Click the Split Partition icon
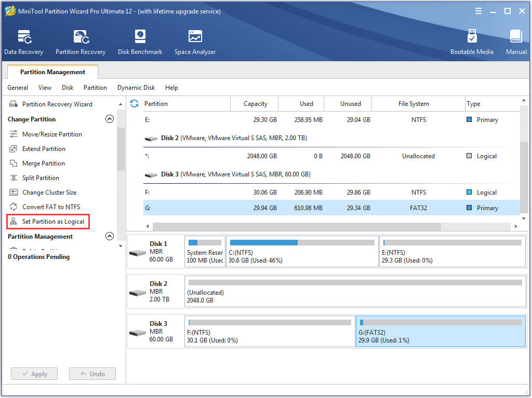 click(x=14, y=177)
